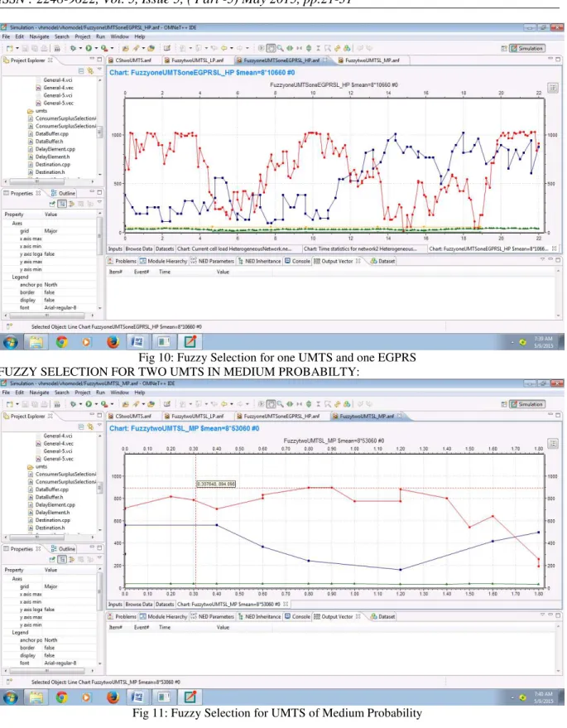Screen dimensions: 567x728
Task: Click Media Player taskbar icon below FuzzytwoUMTSL_MP window
Action: click(86, 697)
